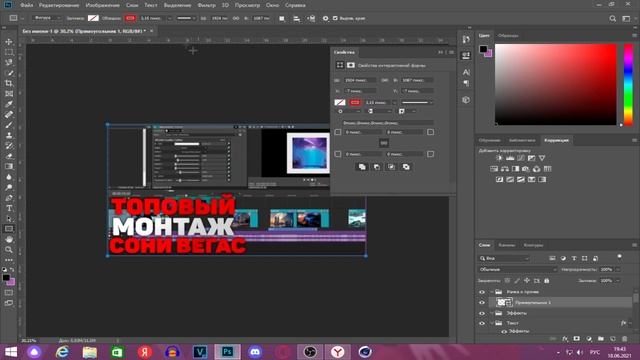Open the fill Заливка value dropdown arrow

[618, 280]
